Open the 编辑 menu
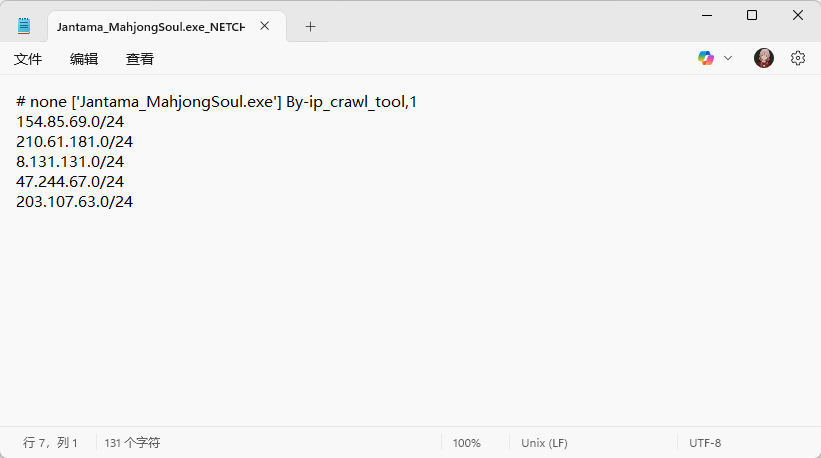This screenshot has height=458, width=821. (x=84, y=59)
